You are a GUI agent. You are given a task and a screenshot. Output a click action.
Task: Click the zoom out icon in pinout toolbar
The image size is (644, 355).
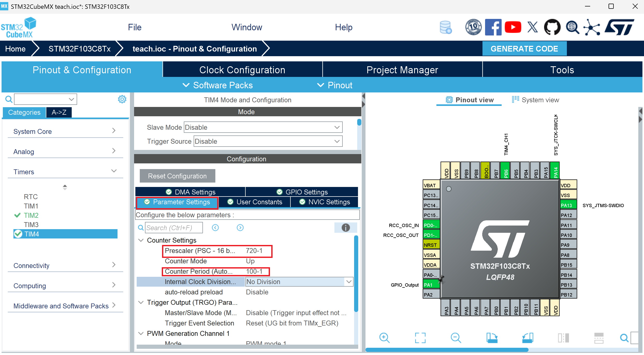coord(456,338)
